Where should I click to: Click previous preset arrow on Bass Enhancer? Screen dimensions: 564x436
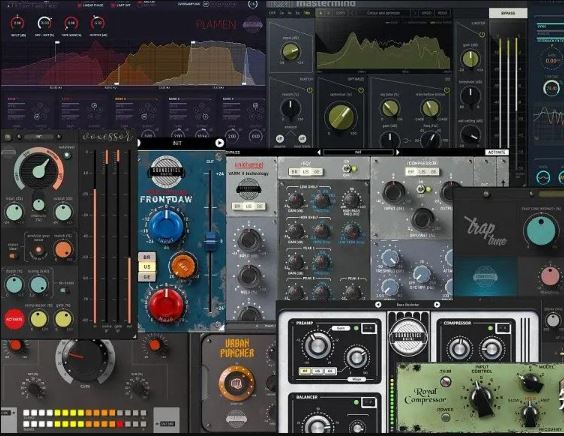(x=378, y=305)
